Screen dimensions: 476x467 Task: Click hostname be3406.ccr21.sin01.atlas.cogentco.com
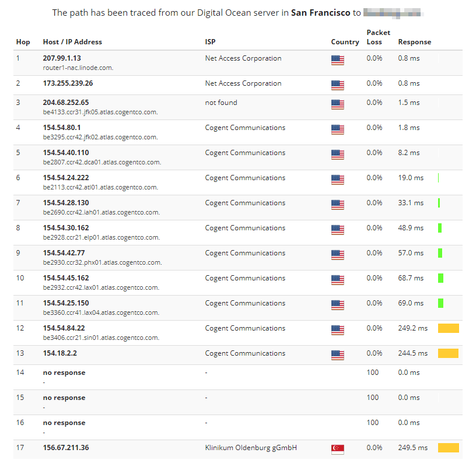coord(100,338)
